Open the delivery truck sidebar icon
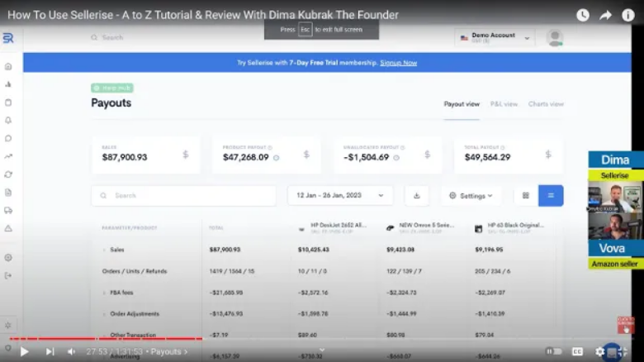 coord(8,211)
